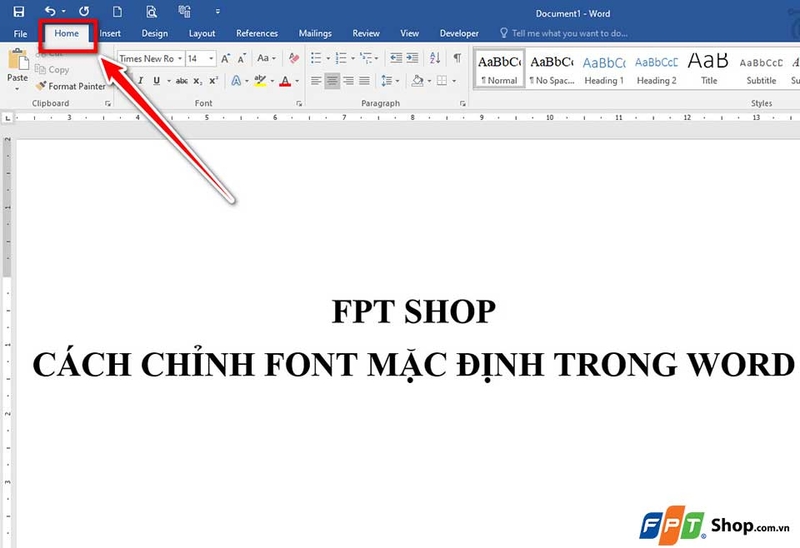Switch to the Layout tab
800x548 pixels.
tap(202, 33)
